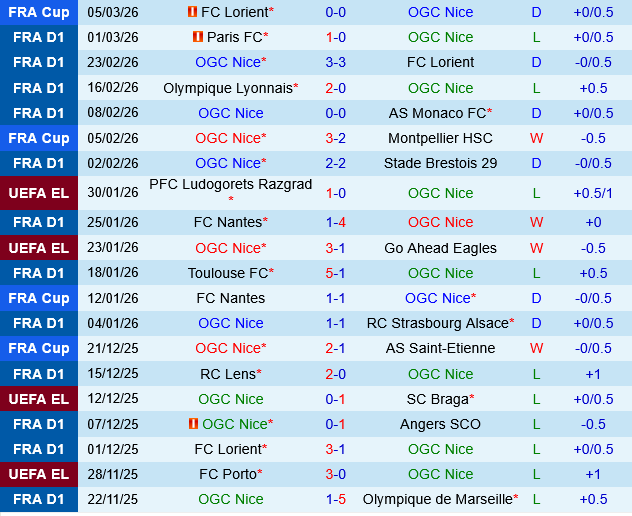
Task: Click FC Nantes in the 12/01/26 cup row
Action: tap(231, 298)
